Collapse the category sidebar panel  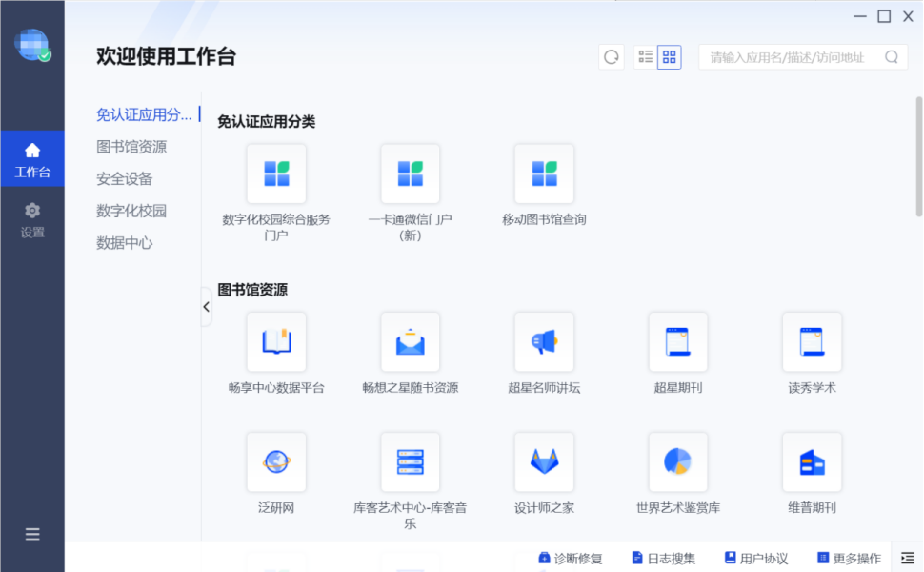(206, 307)
